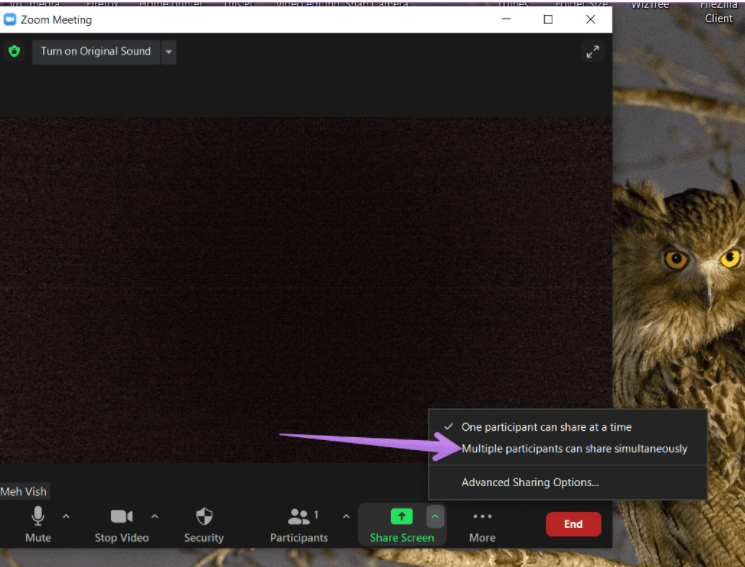Start sharing with green Share Screen icon
Image resolution: width=745 pixels, height=567 pixels.
(401, 517)
